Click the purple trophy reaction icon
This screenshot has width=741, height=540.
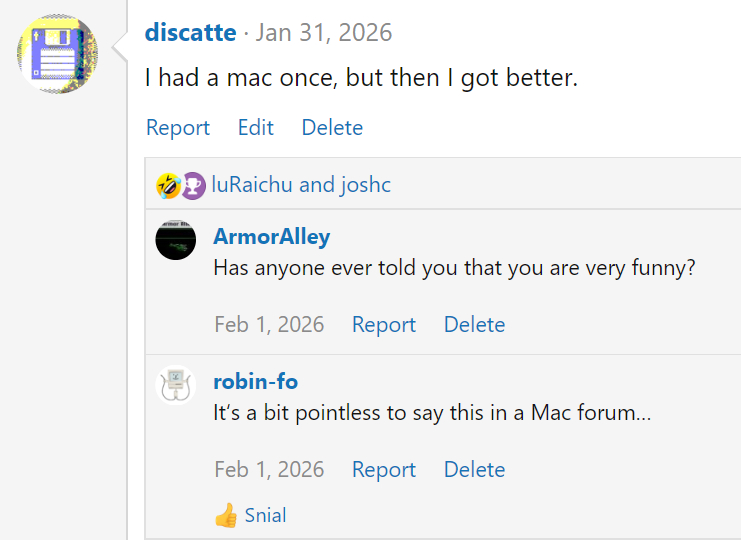(193, 185)
